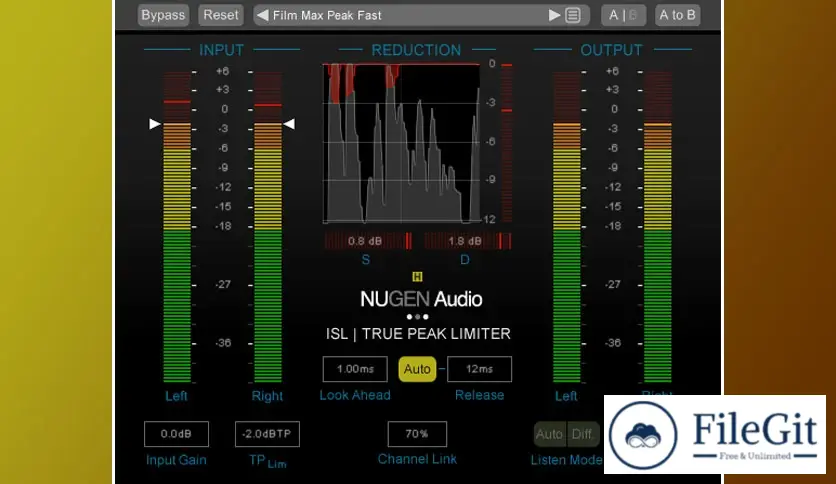Edit the 0.0dB Input Gain field
The height and width of the screenshot is (484, 836).
[176, 434]
